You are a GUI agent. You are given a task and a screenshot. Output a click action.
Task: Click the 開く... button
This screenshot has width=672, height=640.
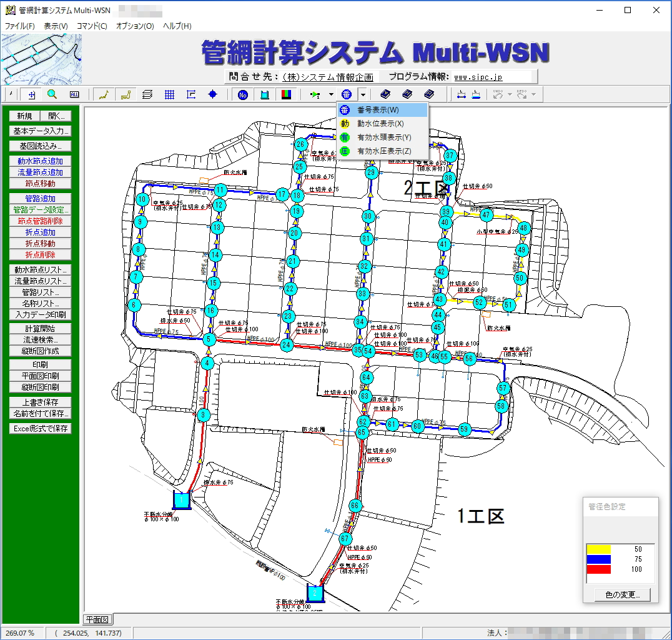click(56, 116)
